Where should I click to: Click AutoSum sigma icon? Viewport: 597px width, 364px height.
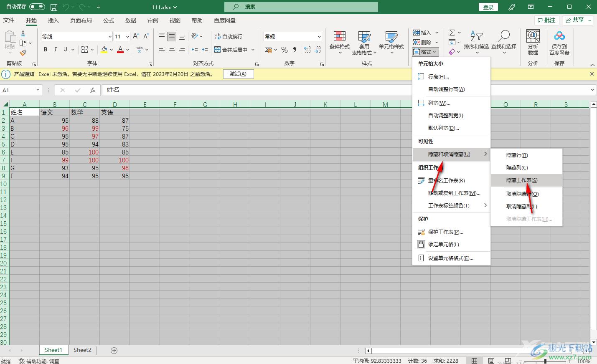(x=452, y=33)
